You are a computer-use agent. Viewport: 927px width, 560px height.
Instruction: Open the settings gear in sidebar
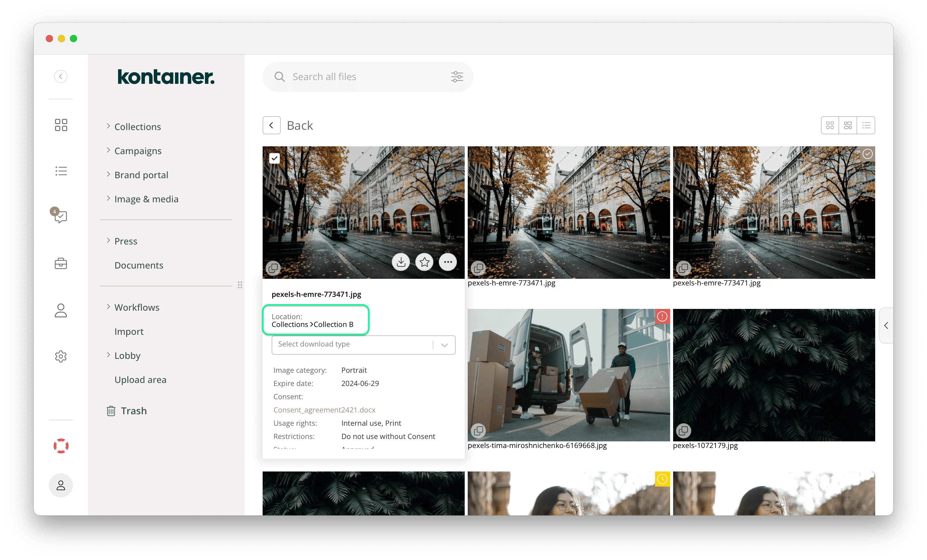[61, 356]
